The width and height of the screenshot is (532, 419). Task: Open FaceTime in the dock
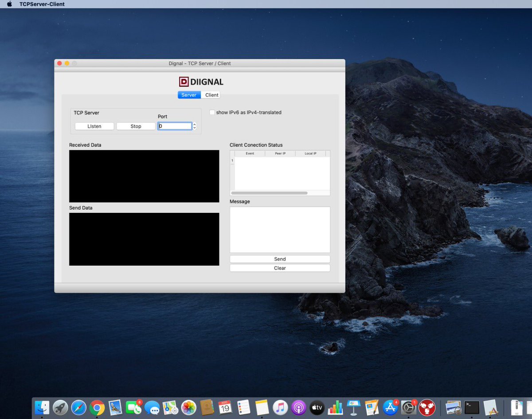click(x=133, y=407)
